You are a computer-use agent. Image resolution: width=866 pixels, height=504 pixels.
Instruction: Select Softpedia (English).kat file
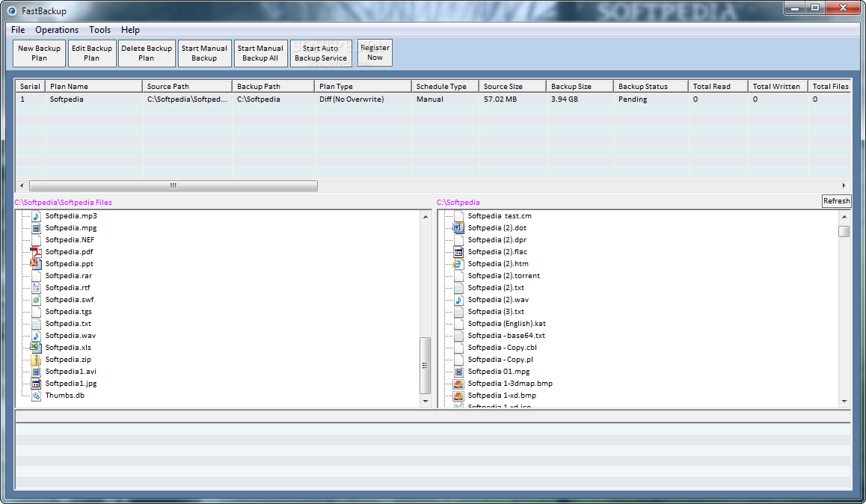click(x=506, y=324)
